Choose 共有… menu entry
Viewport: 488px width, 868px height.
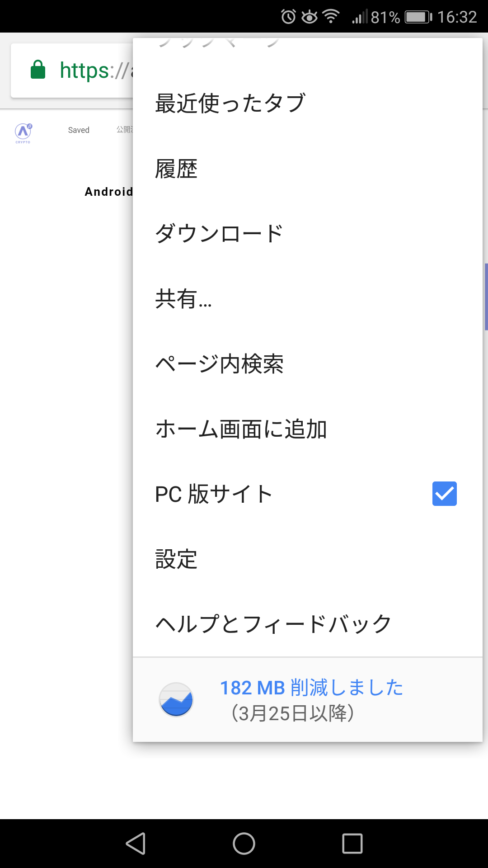click(183, 299)
